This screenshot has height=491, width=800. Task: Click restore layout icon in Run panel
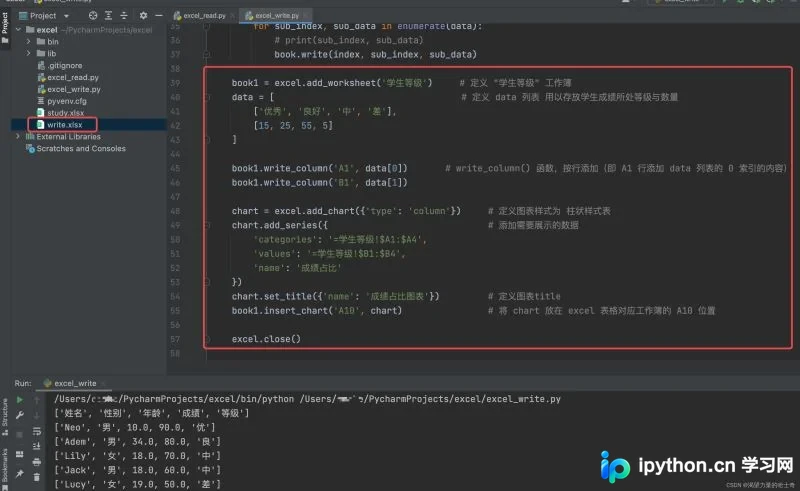pos(20,454)
